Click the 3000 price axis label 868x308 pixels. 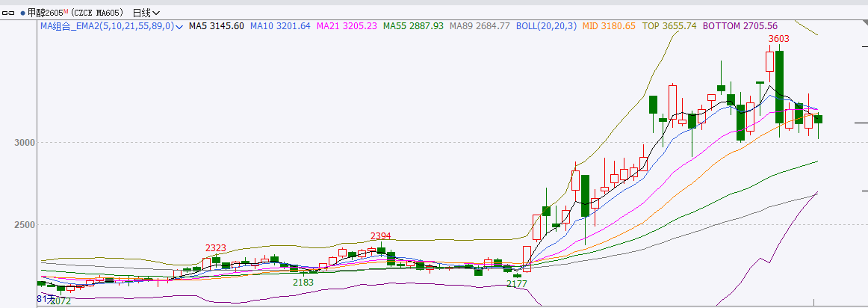24,142
